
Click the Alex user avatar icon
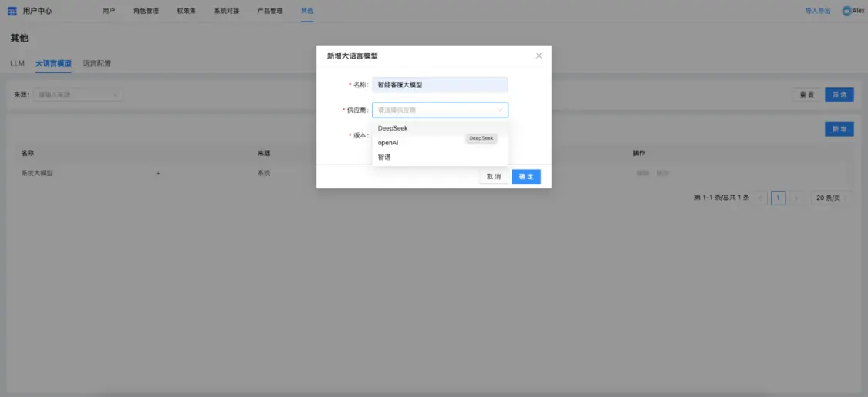point(846,11)
